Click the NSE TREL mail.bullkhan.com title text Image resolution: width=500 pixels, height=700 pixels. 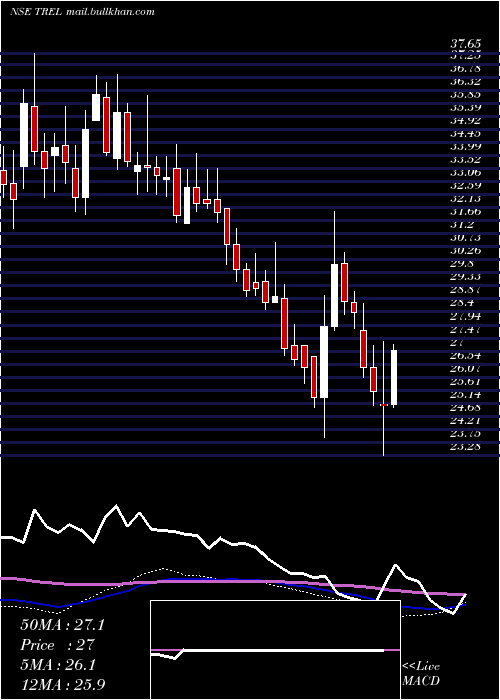82,12
